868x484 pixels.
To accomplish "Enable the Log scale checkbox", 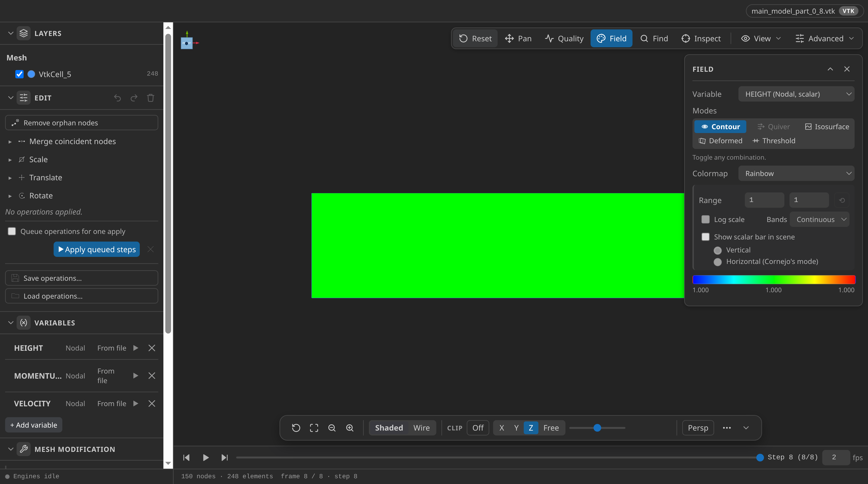I will 705,219.
